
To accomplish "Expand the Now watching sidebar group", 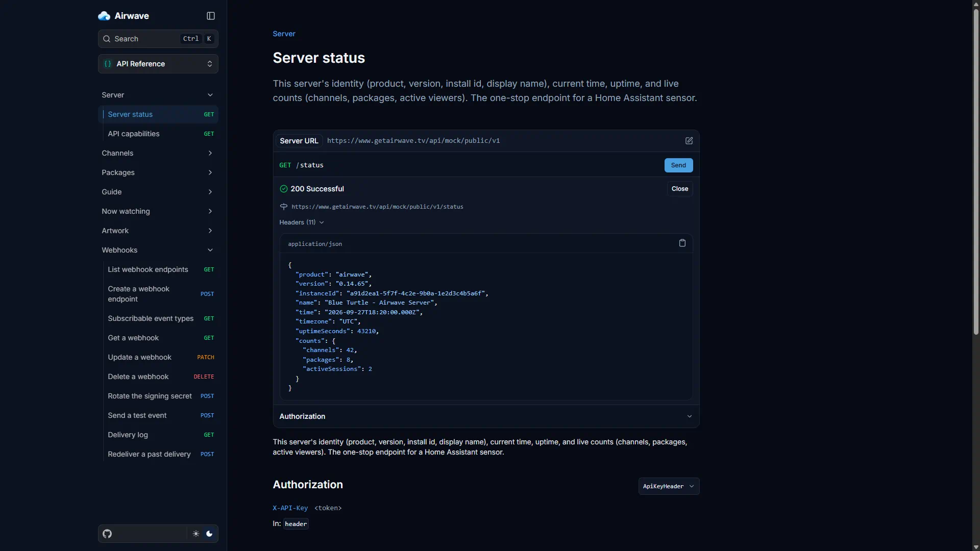I will 158,211.
